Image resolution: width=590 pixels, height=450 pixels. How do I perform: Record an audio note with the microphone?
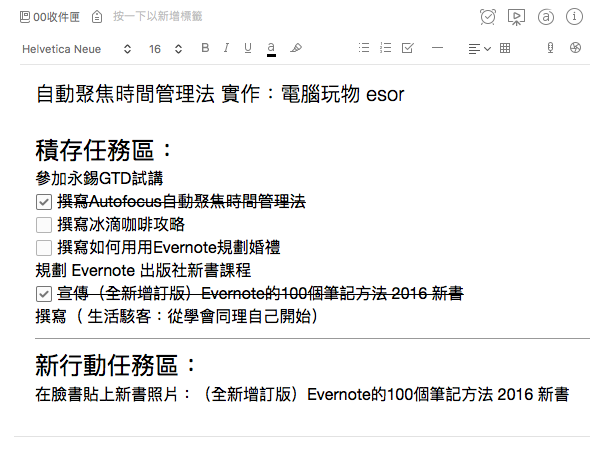click(x=550, y=48)
